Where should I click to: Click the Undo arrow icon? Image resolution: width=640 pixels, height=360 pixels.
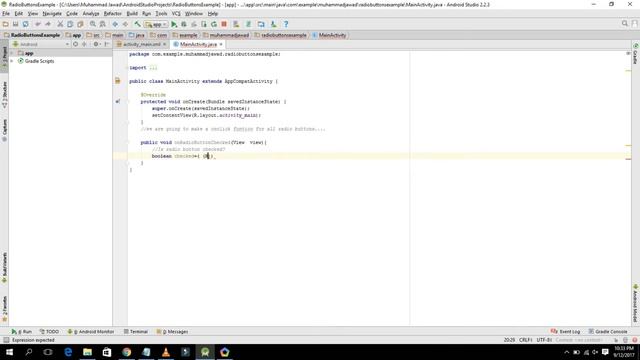[38, 24]
